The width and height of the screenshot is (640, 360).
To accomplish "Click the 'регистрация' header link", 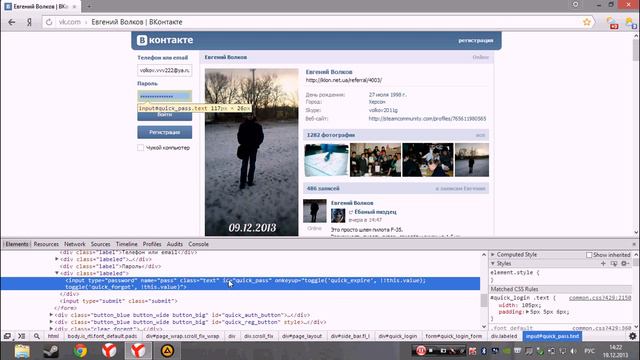I will tap(476, 40).
